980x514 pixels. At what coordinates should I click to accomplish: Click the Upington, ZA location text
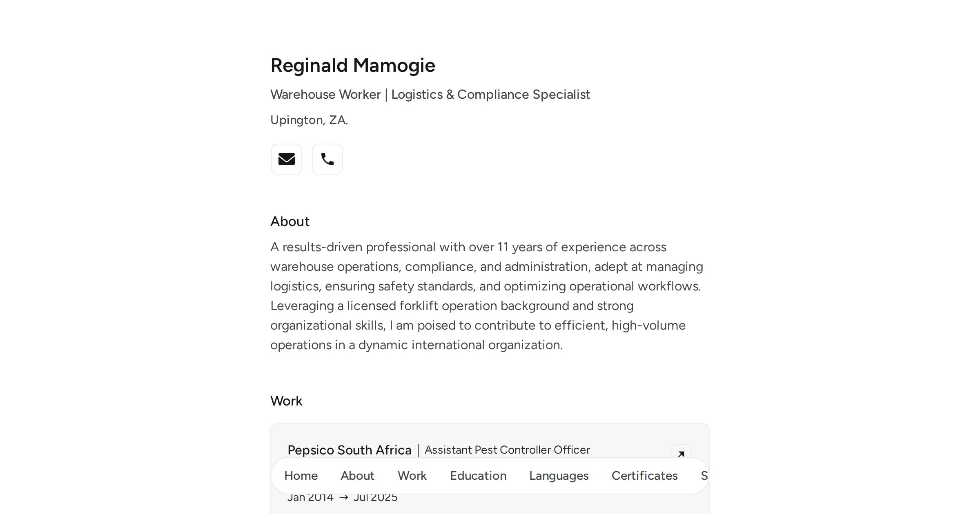309,120
